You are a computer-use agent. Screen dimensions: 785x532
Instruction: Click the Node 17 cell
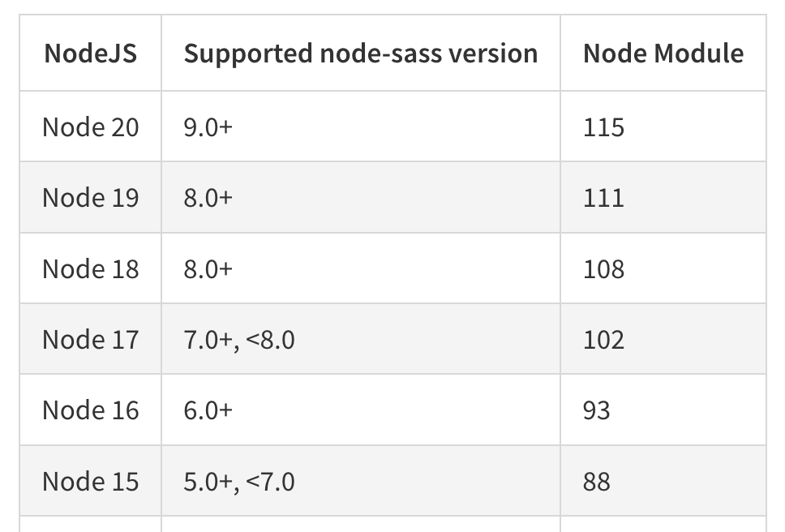pyautogui.click(x=91, y=339)
